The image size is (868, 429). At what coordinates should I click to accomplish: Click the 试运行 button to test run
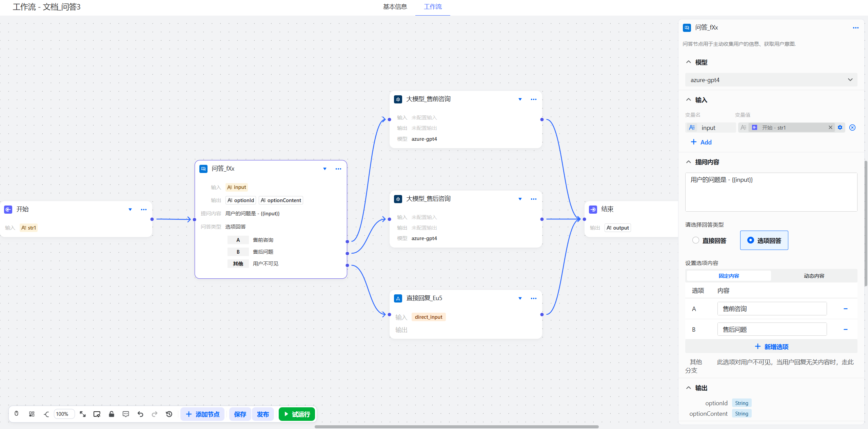297,414
